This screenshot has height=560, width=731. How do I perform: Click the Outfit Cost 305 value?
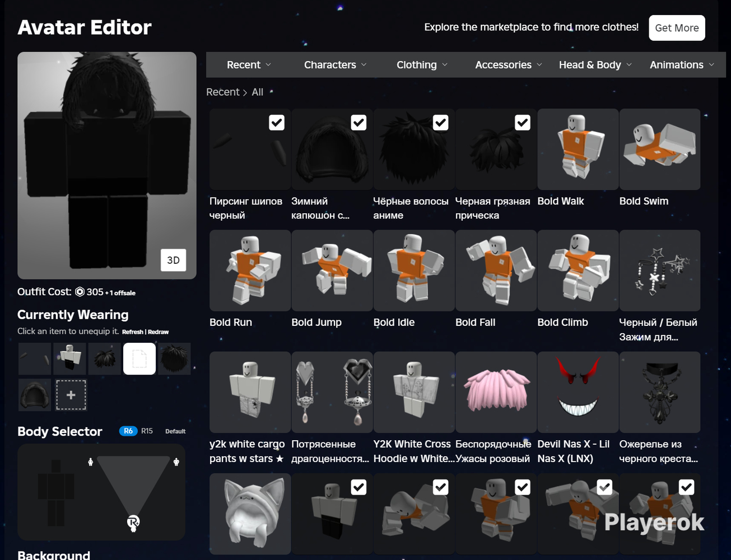(x=95, y=292)
